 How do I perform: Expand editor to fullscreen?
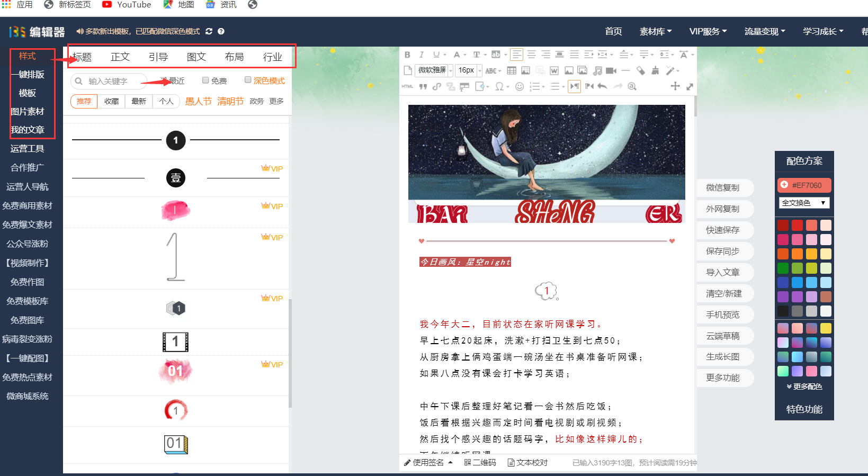(x=690, y=86)
